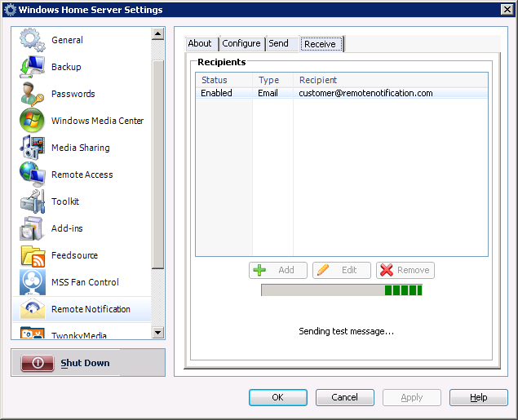The image size is (518, 420).
Task: Click the Remove recipient button label
Action: [x=414, y=270]
